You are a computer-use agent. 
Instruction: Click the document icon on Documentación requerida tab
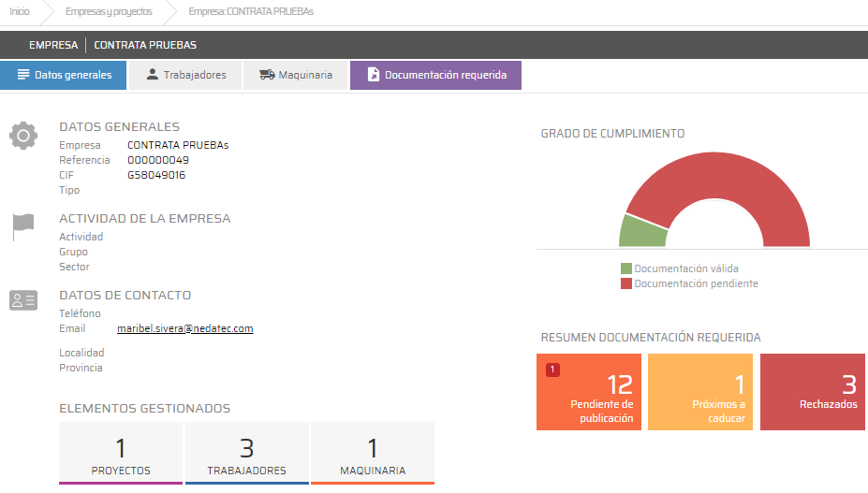click(373, 75)
